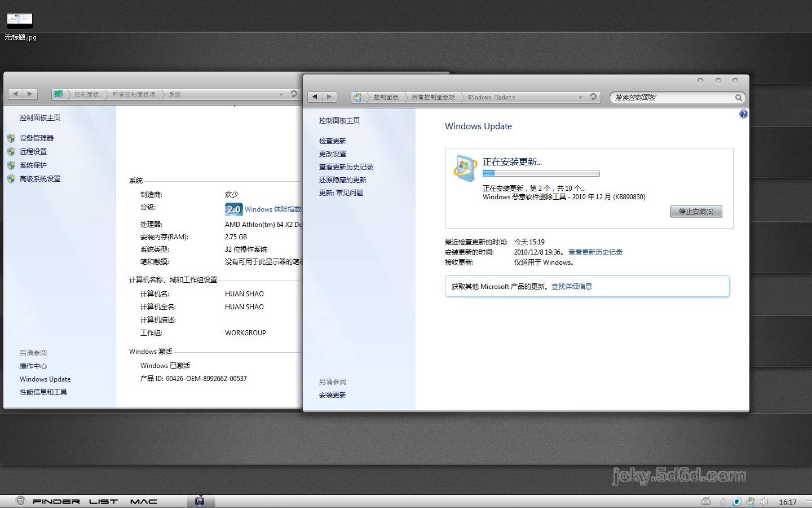The height and width of the screenshot is (508, 812).
Task: Open 操作中心 in System window sidebar
Action: point(33,366)
